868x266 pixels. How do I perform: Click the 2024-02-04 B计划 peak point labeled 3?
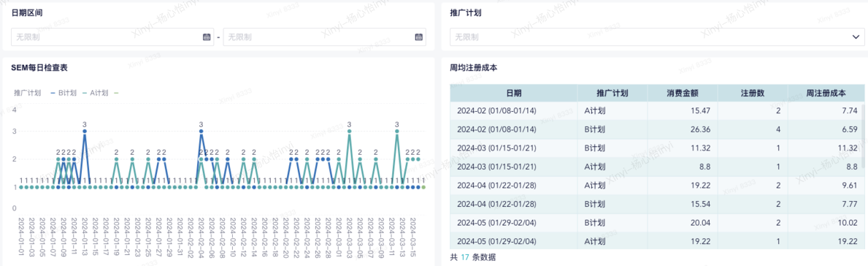[x=201, y=132]
